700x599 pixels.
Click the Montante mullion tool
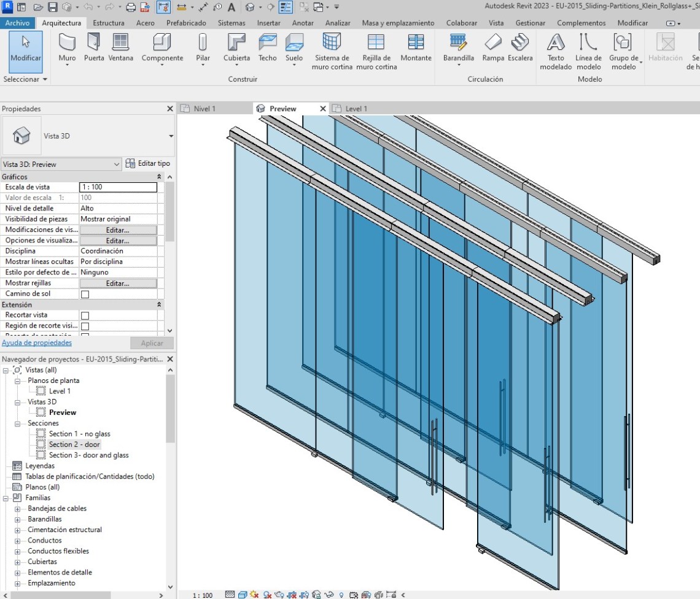[x=416, y=48]
